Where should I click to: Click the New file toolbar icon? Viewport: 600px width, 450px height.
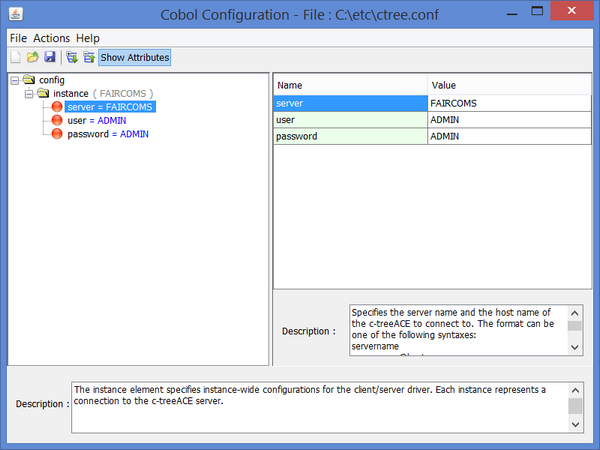[x=15, y=58]
